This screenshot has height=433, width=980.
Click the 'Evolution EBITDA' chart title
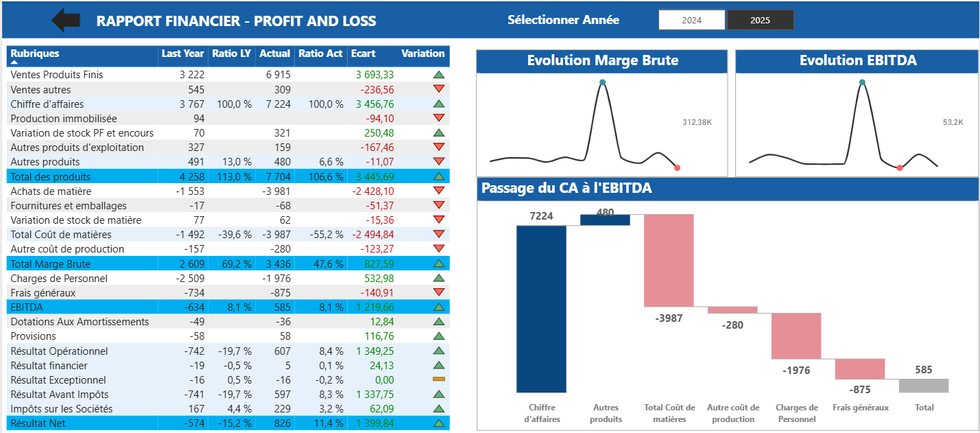point(858,60)
